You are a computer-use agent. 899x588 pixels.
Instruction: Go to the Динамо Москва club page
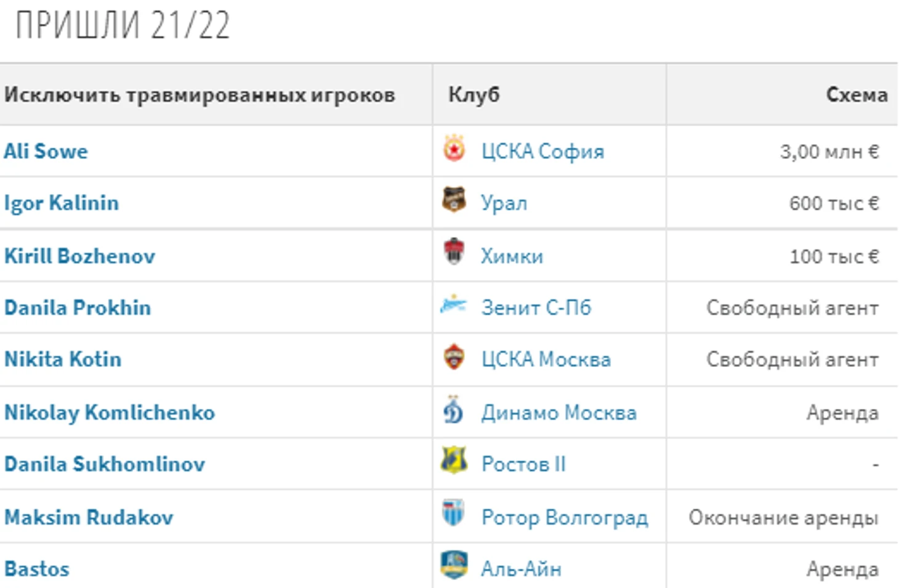click(559, 413)
